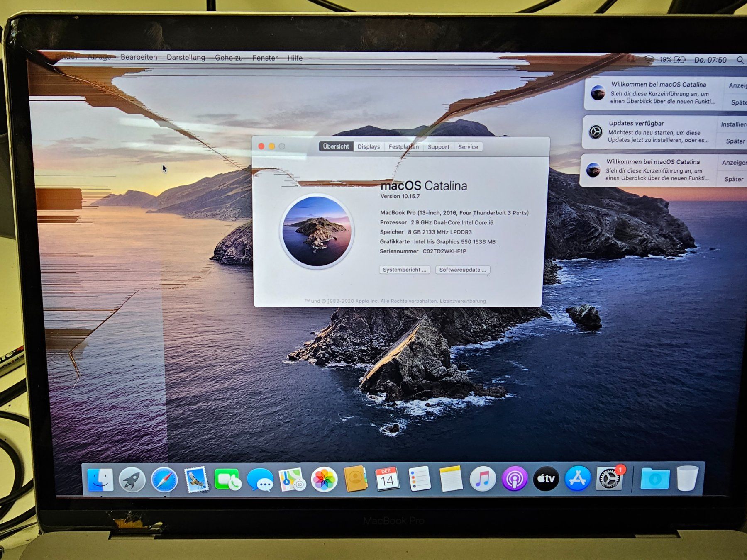Click clock Do. 07:50 in menu bar
Image resolution: width=747 pixels, height=560 pixels.
click(710, 60)
